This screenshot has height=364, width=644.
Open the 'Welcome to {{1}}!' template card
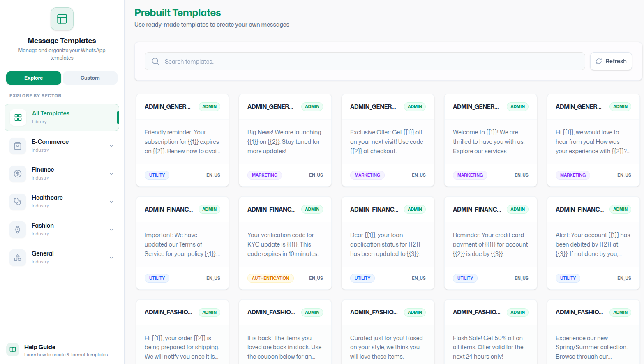click(491, 140)
